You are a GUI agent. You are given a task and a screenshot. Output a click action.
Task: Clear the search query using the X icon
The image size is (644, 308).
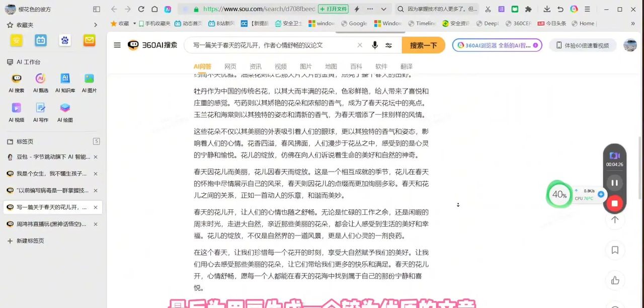360,45
